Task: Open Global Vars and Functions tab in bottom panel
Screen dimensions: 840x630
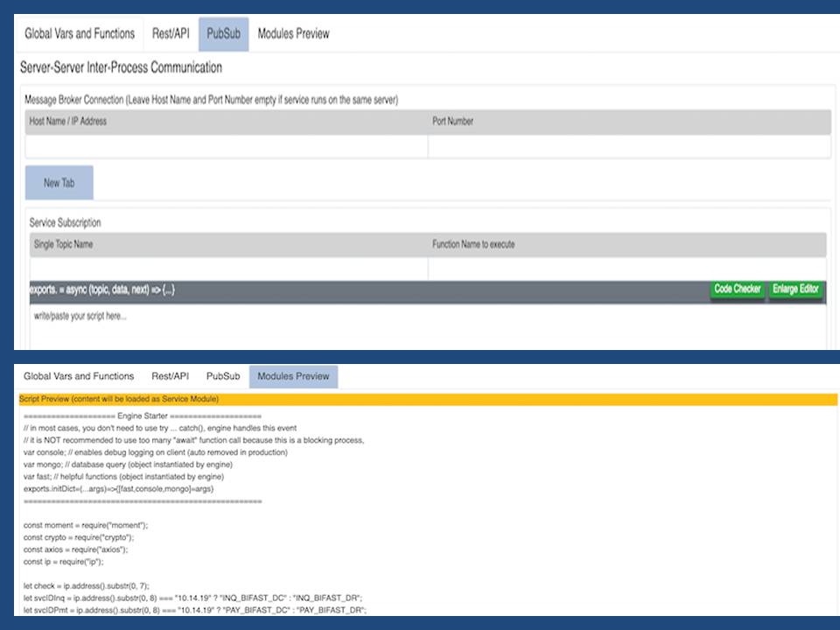Action: click(80, 376)
